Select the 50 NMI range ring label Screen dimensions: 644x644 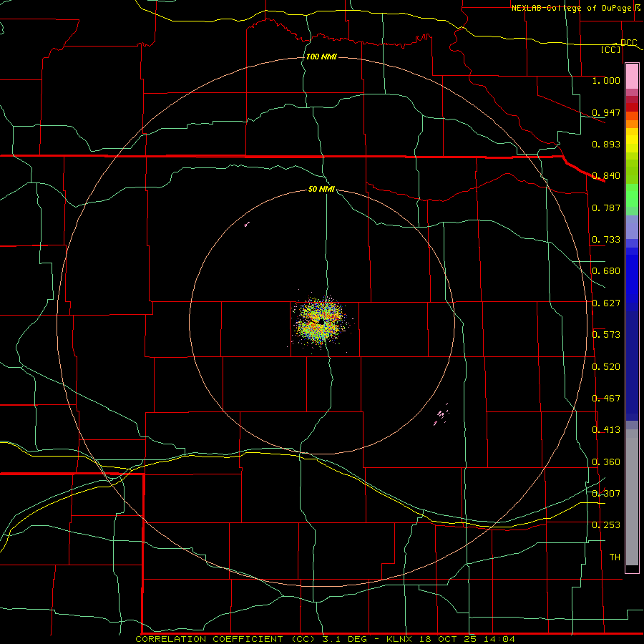pos(321,189)
